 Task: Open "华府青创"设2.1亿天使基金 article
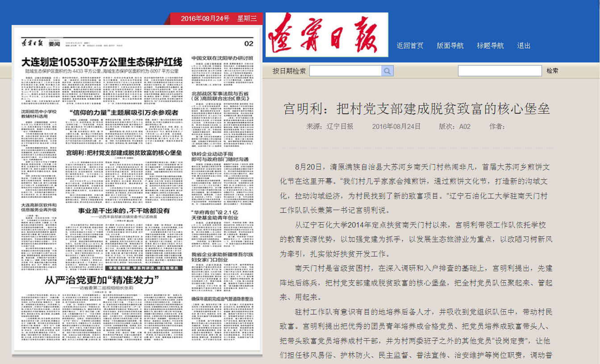[215, 215]
